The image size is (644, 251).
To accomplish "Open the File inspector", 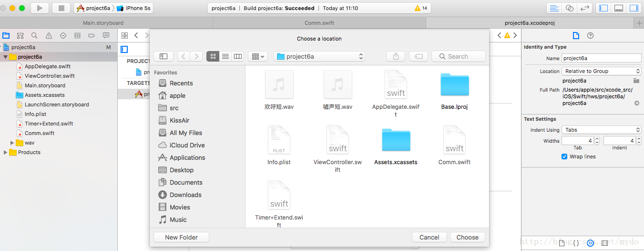I will (x=576, y=35).
